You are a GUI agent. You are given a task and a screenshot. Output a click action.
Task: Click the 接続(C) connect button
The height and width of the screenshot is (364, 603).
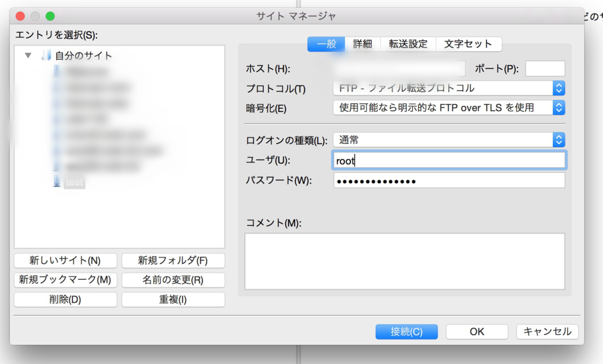tap(406, 332)
